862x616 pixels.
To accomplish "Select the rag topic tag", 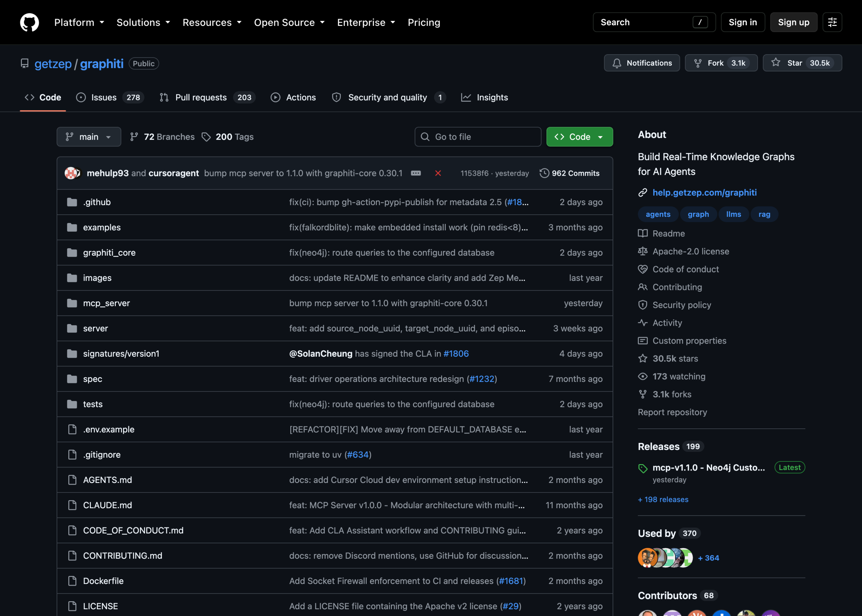I will pyautogui.click(x=764, y=214).
